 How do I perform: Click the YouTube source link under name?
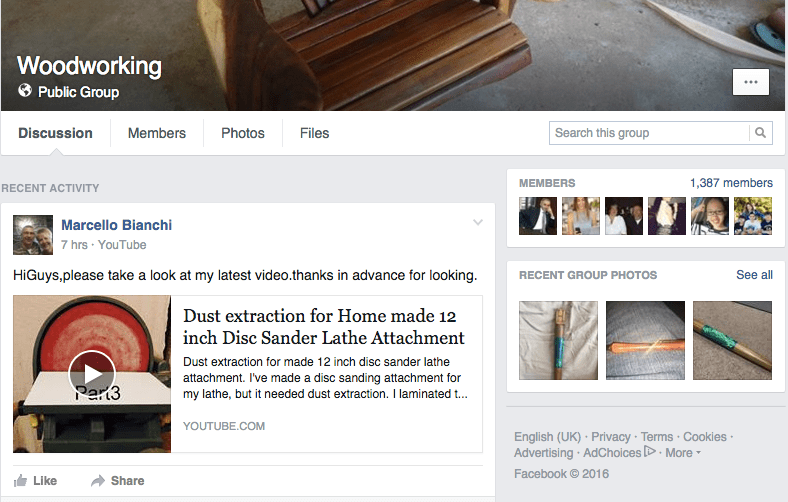pos(122,245)
